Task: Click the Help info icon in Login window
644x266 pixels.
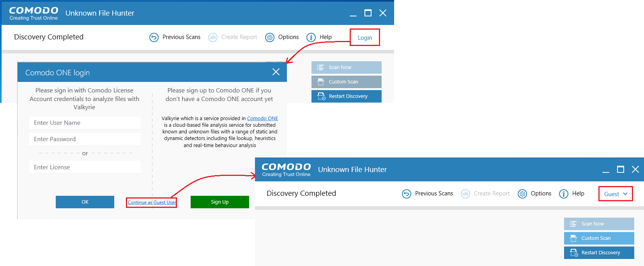Action: (x=311, y=37)
